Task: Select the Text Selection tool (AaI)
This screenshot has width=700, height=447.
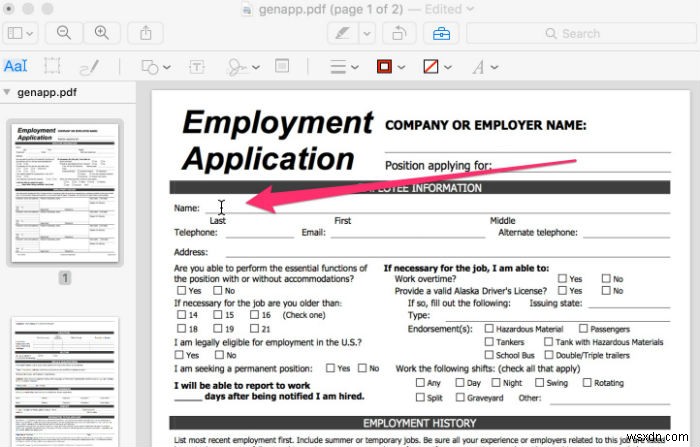Action: [x=16, y=66]
